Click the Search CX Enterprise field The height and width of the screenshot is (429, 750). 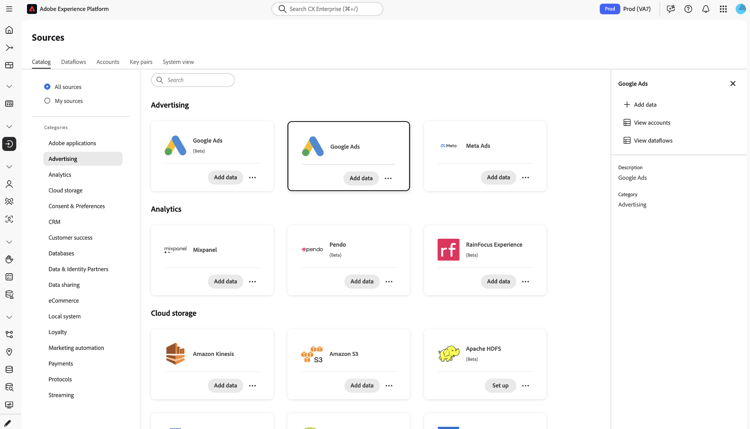(327, 9)
